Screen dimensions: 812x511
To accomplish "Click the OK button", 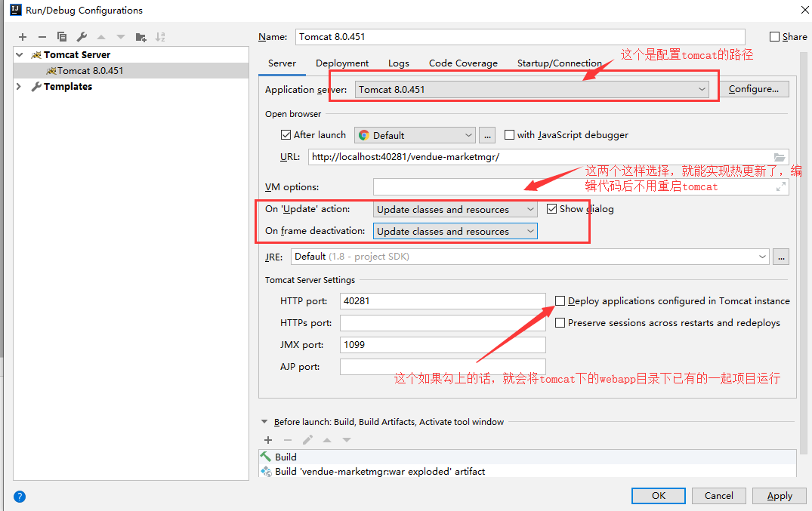I will point(658,495).
